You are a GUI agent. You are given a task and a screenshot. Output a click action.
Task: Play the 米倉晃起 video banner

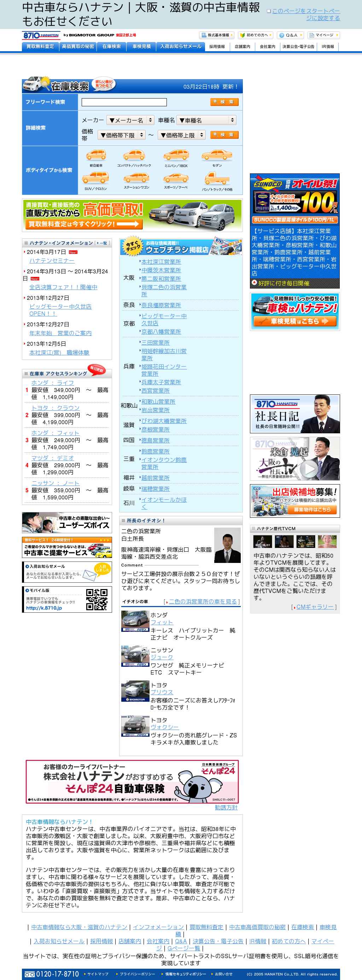pos(294,459)
